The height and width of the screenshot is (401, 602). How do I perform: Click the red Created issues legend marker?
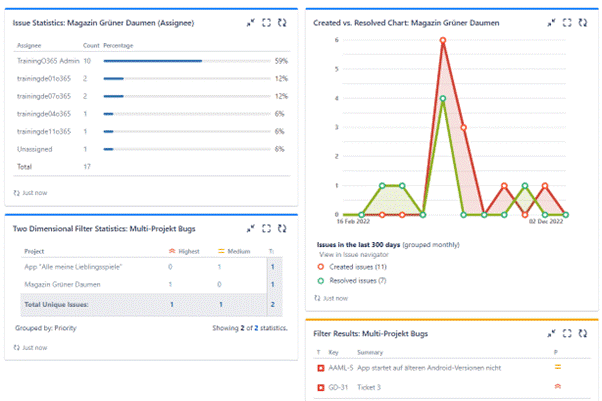click(321, 268)
